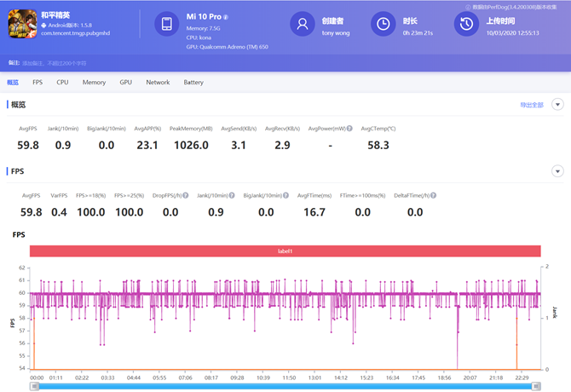Open the Memory tab

point(94,83)
